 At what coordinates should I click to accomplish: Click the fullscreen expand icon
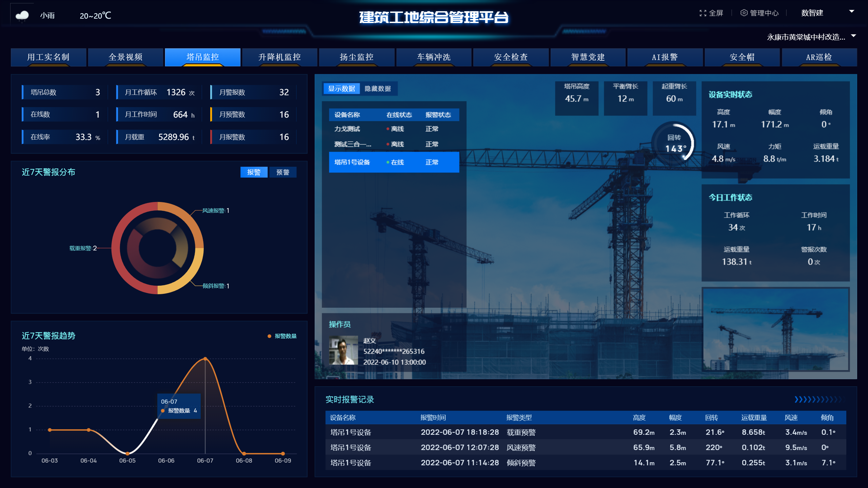click(x=703, y=13)
